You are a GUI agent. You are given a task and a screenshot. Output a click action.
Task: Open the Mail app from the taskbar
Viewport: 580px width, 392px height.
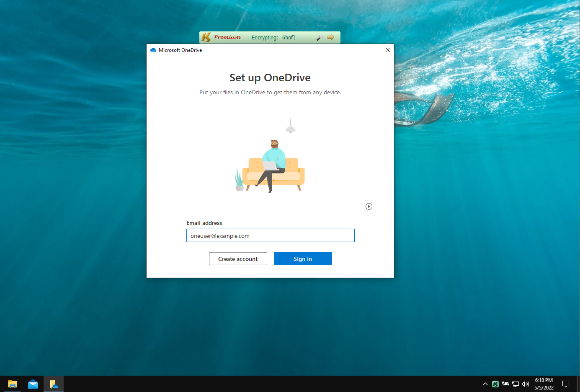click(33, 384)
